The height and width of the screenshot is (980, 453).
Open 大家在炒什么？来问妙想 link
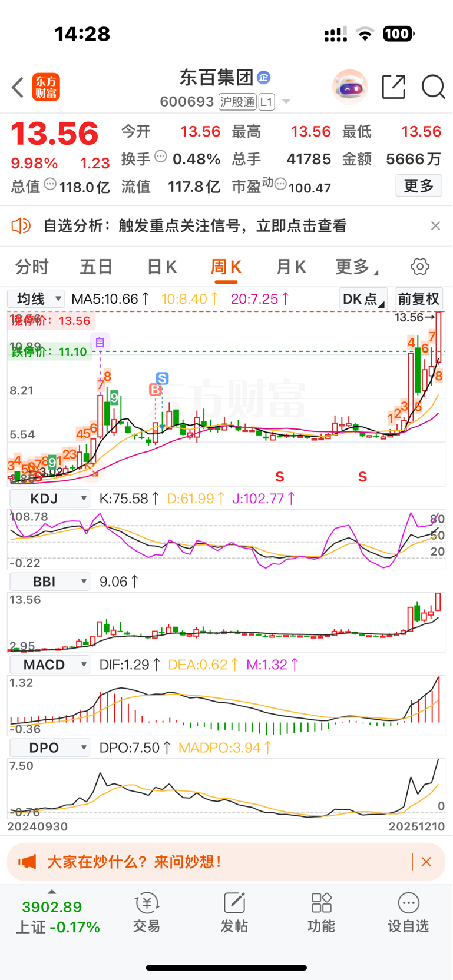pyautogui.click(x=135, y=862)
